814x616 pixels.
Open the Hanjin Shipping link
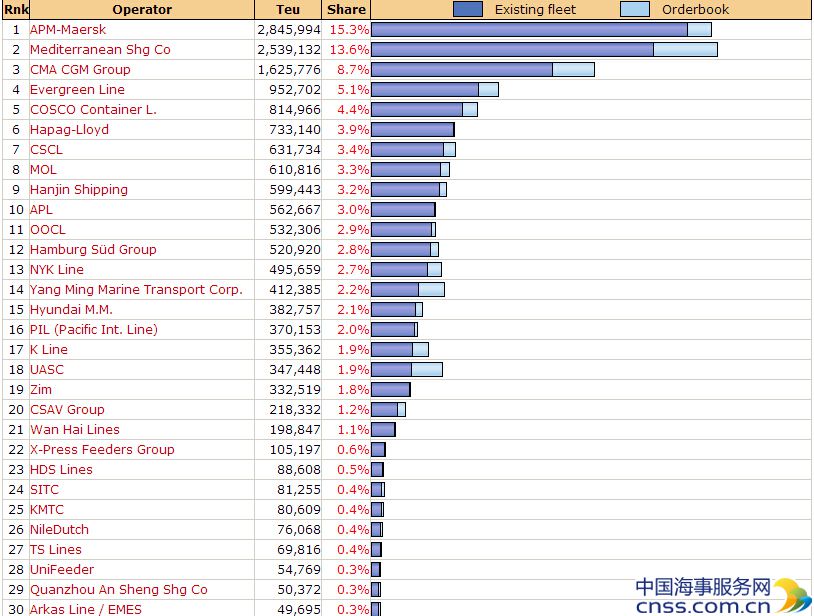pos(79,190)
